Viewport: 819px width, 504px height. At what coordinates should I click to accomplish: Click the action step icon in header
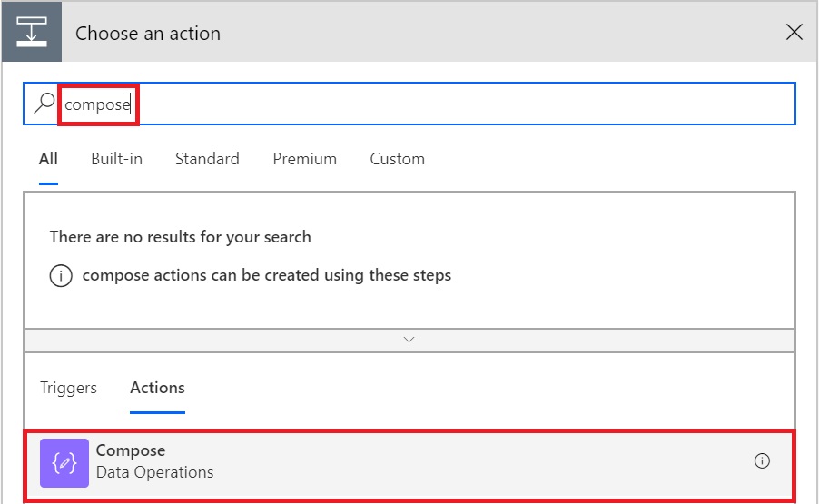coord(32,32)
